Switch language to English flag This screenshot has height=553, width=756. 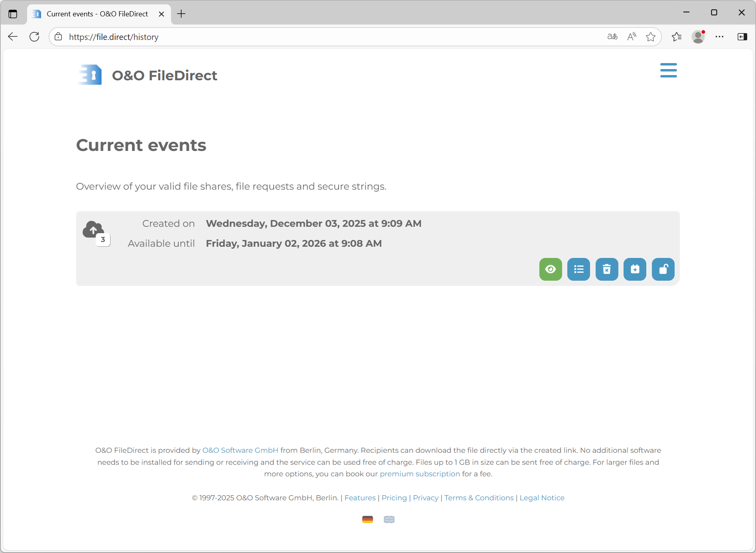(389, 519)
